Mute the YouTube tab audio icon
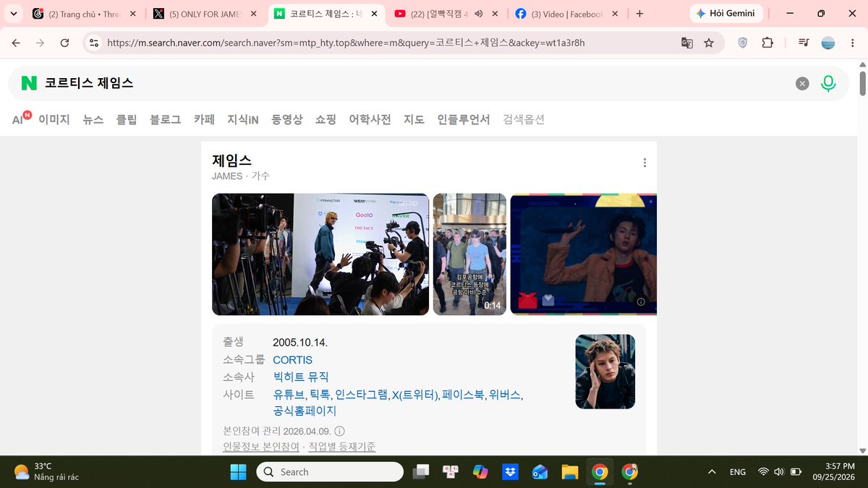The width and height of the screenshot is (868, 488). 478,14
